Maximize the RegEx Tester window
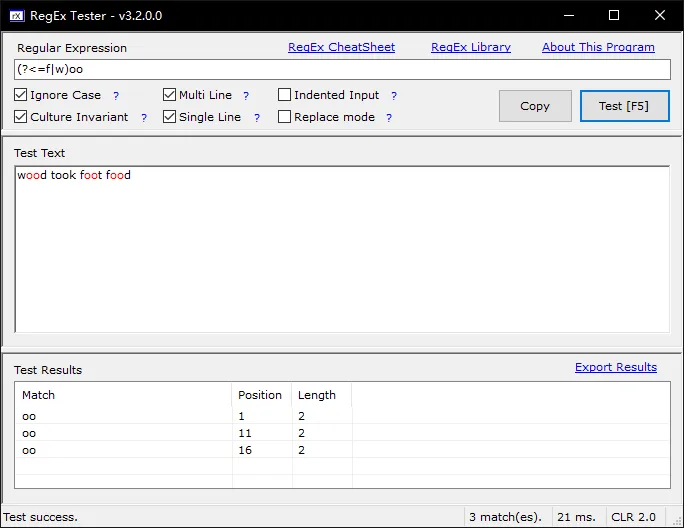684x528 pixels. [614, 16]
